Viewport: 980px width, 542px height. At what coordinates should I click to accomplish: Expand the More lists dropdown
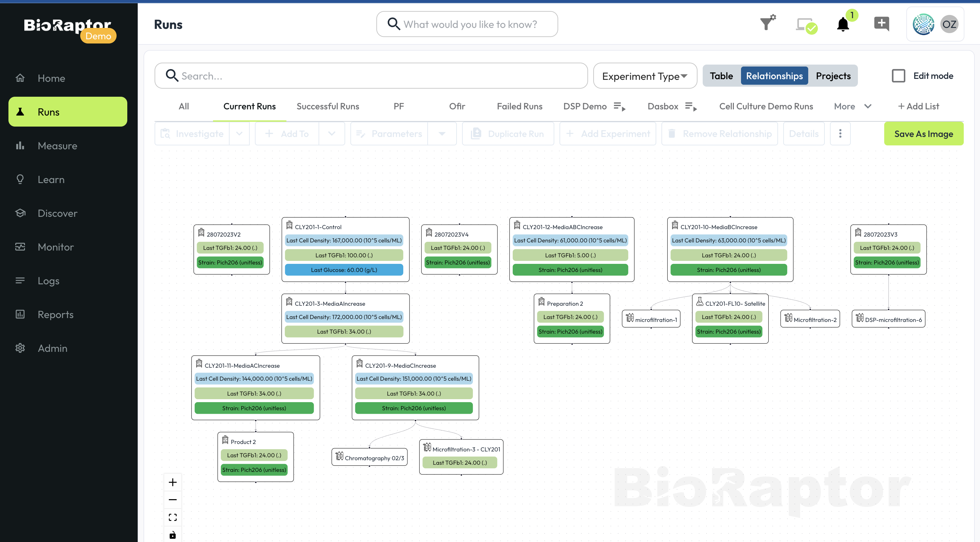pyautogui.click(x=853, y=106)
